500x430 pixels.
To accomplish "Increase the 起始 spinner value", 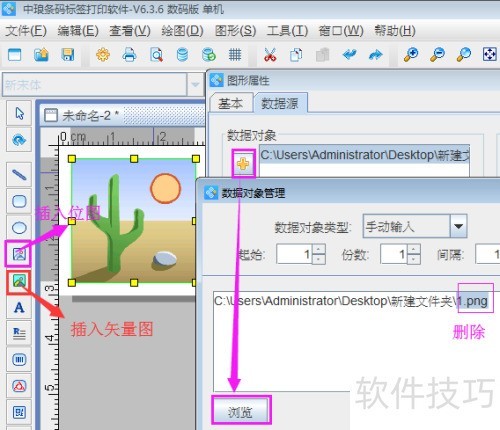I will (319, 249).
